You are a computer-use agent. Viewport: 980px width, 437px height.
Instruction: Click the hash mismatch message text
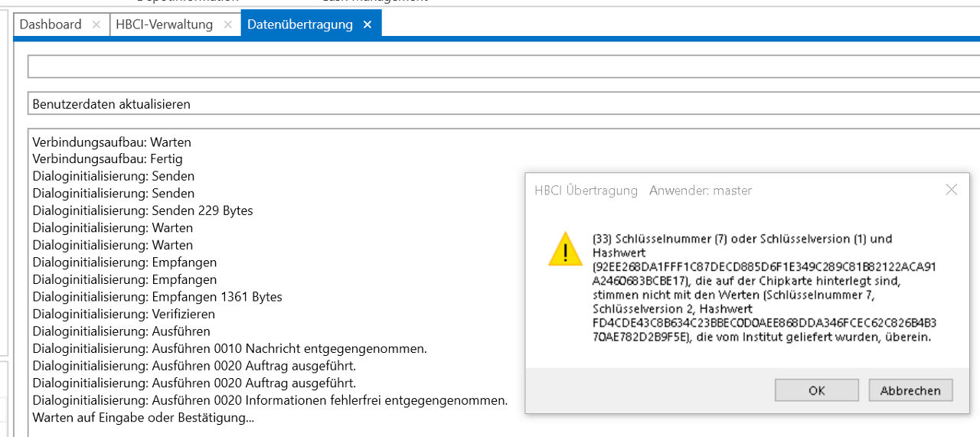(x=763, y=288)
